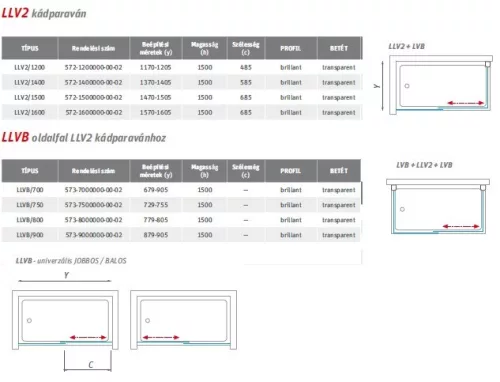
Task: Click installation size "879-905"
Action: [155, 235]
